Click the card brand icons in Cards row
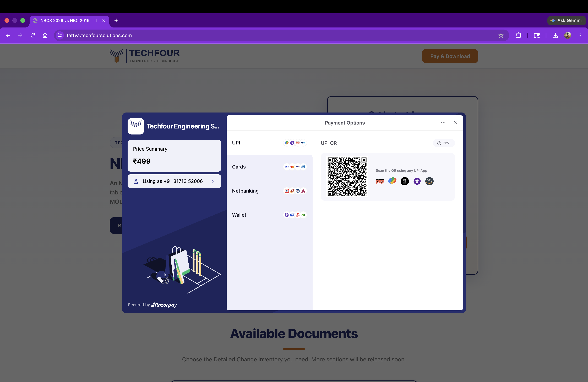The image size is (588, 382). (x=295, y=167)
